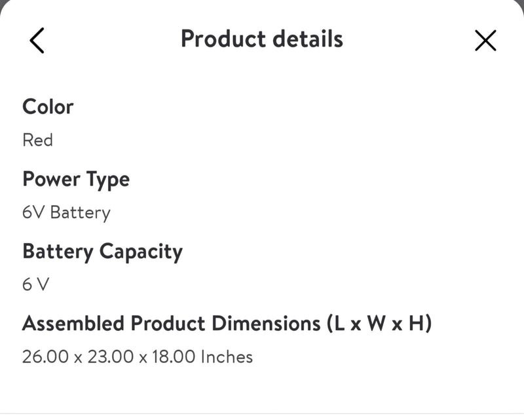The width and height of the screenshot is (524, 420).
Task: Select the Battery Capacity heading
Action: 102,251
